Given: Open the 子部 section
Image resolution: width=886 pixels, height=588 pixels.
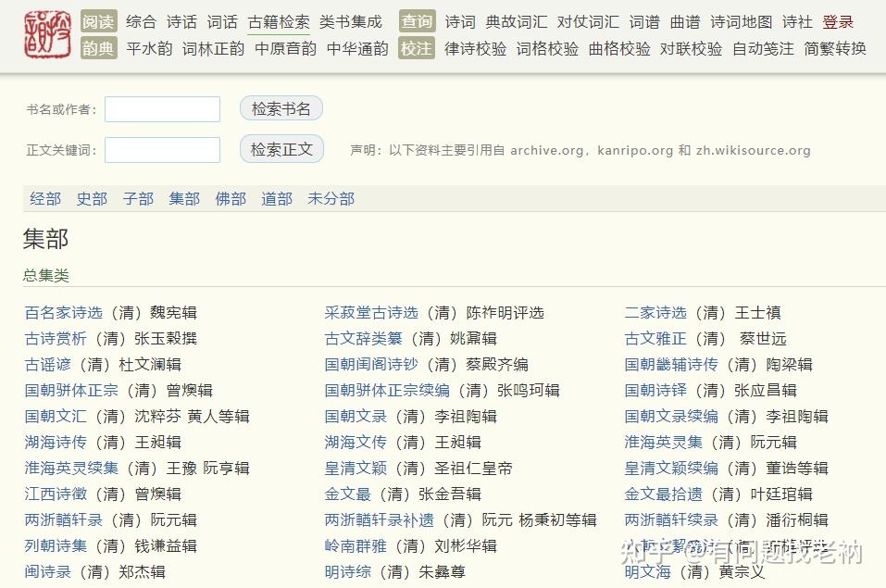Looking at the screenshot, I should point(137,198).
